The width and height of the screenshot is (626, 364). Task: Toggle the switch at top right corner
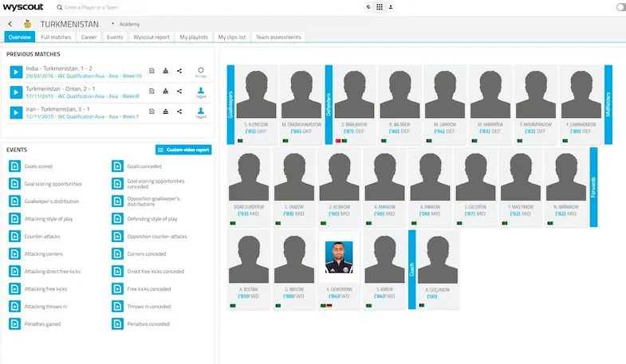(621, 7)
